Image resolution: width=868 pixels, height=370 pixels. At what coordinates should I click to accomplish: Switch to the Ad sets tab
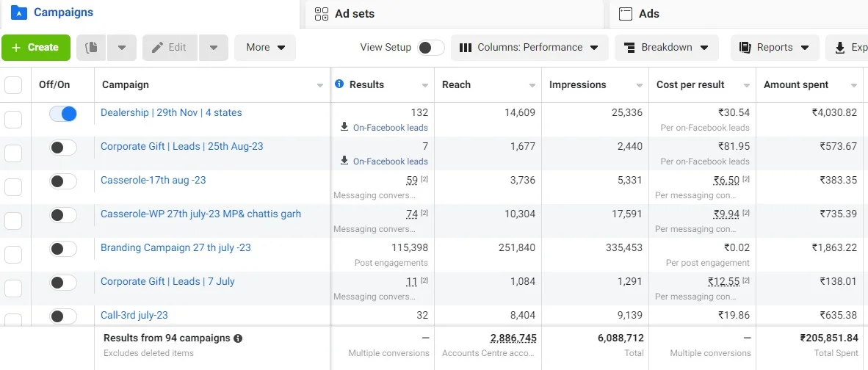click(x=355, y=13)
